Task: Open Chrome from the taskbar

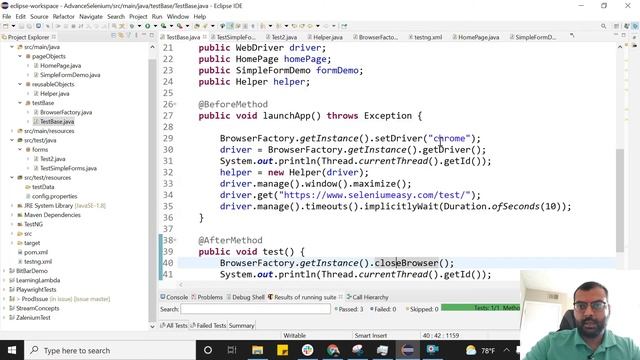Action: pyautogui.click(x=333, y=350)
